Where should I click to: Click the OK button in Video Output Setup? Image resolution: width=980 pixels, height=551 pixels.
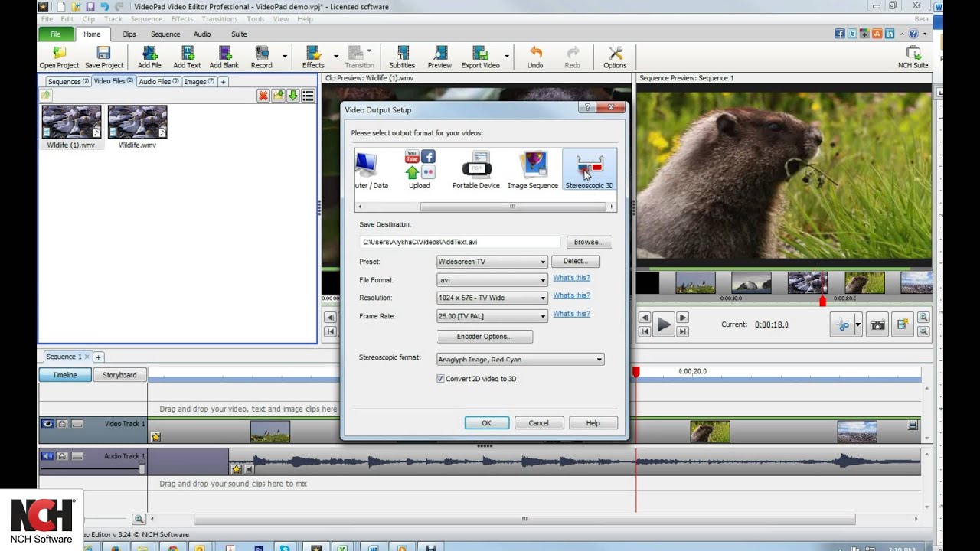point(486,423)
